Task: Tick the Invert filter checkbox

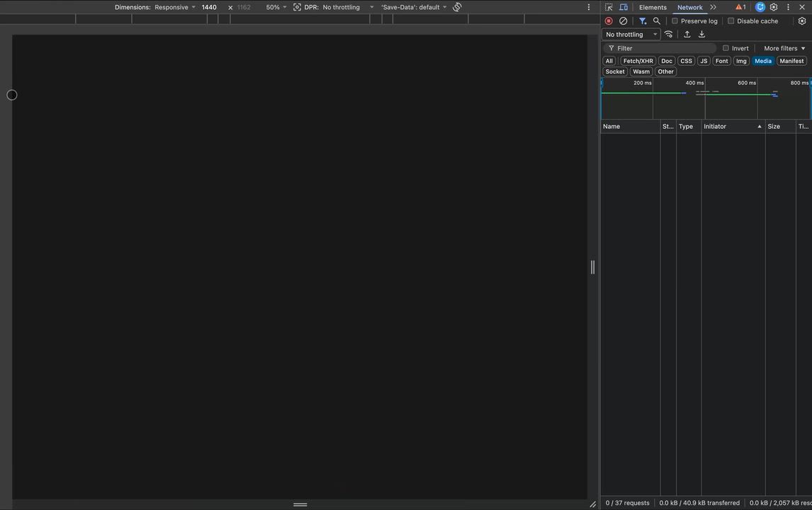Action: [x=726, y=48]
